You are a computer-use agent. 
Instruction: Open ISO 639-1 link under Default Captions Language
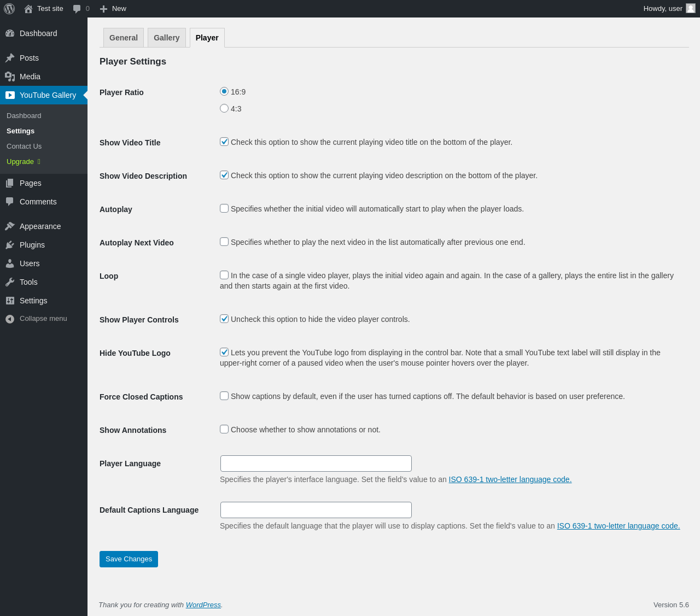pyautogui.click(x=619, y=526)
